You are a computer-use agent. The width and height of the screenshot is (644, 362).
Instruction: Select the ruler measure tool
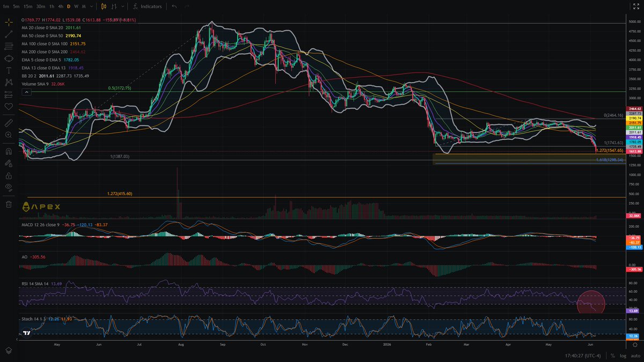coord(8,123)
